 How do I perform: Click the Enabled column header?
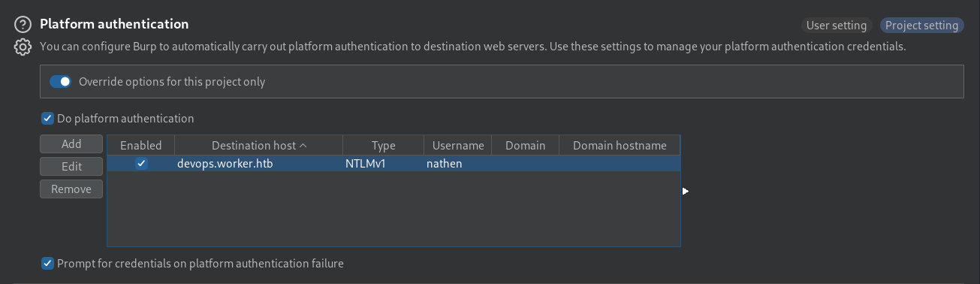pyautogui.click(x=140, y=145)
